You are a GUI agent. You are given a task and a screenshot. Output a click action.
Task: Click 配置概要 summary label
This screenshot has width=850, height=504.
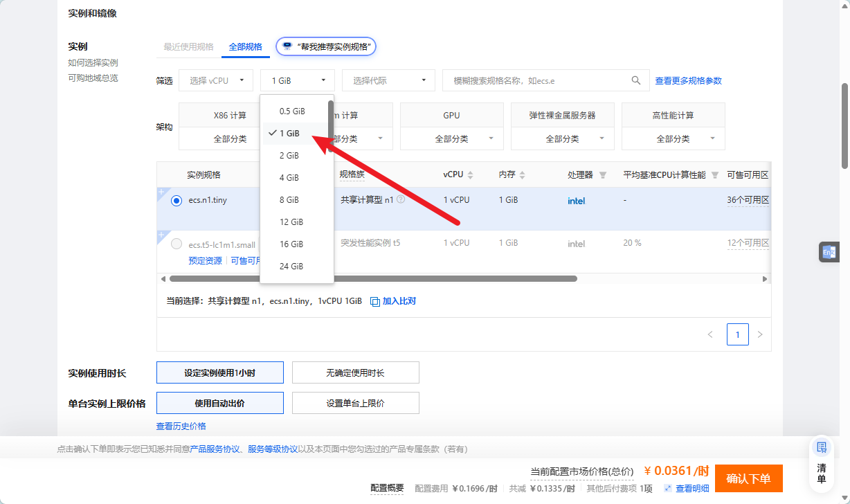[x=387, y=488]
